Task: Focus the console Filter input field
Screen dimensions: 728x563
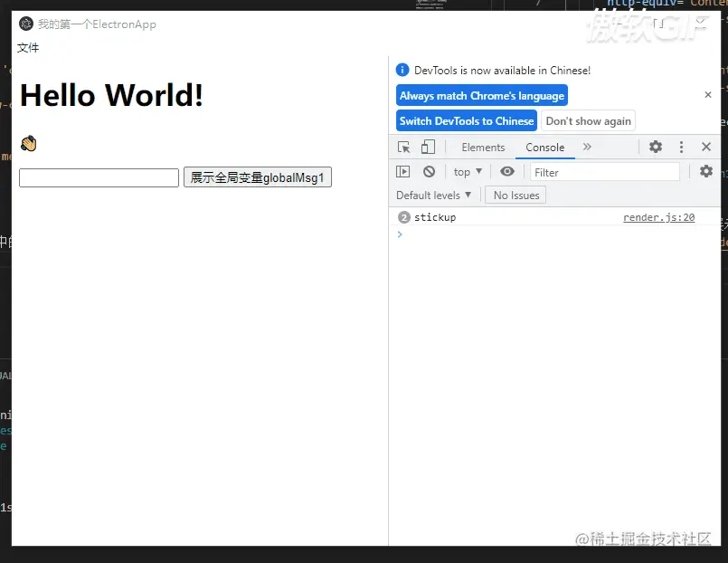Action: [x=605, y=172]
